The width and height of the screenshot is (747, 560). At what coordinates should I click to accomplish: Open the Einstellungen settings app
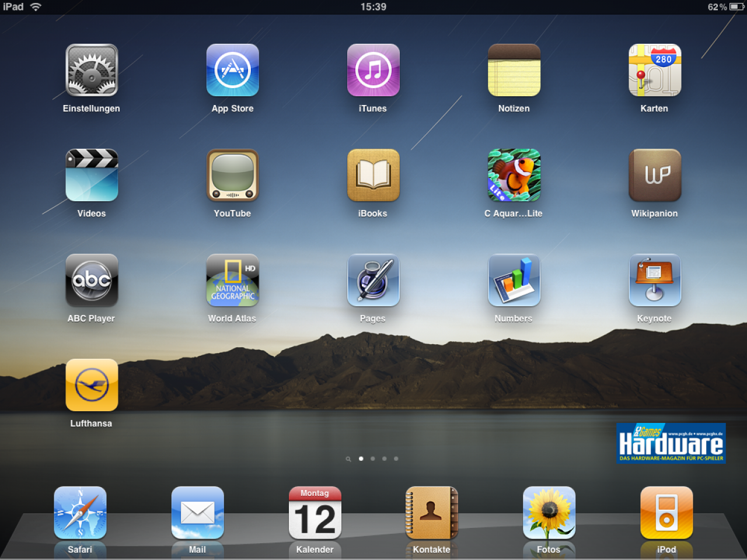92,70
